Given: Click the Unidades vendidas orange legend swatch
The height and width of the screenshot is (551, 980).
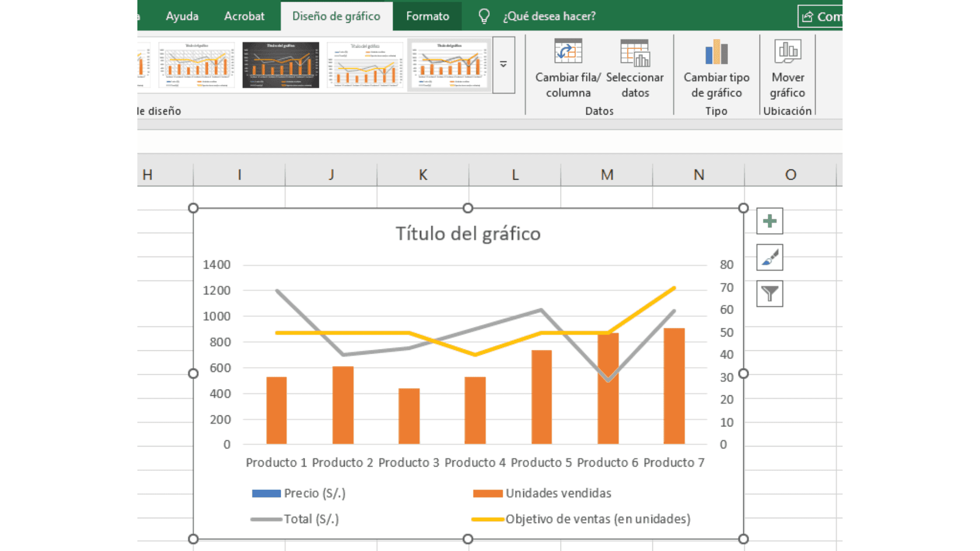Looking at the screenshot, I should pyautogui.click(x=487, y=494).
